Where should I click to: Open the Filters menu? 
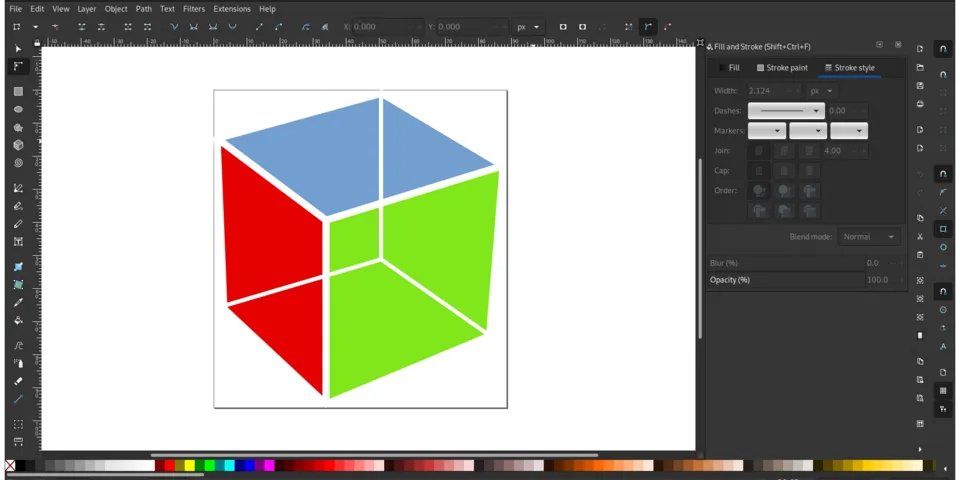194,9
